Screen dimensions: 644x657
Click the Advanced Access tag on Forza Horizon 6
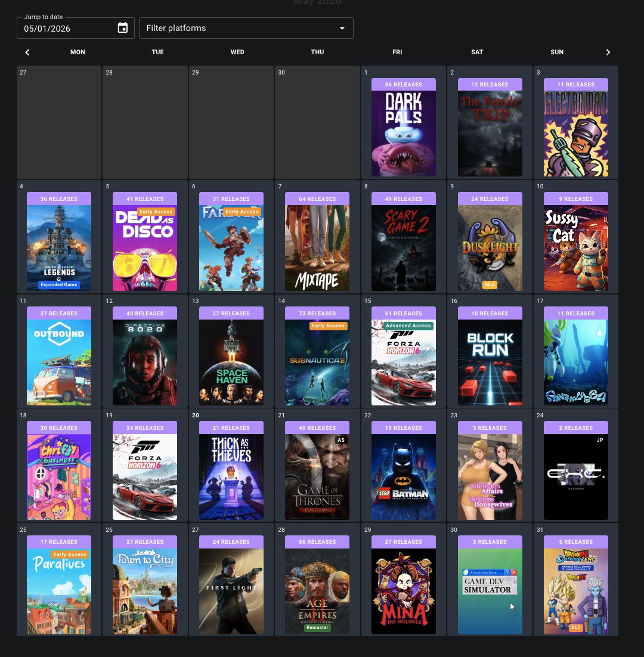[408, 326]
